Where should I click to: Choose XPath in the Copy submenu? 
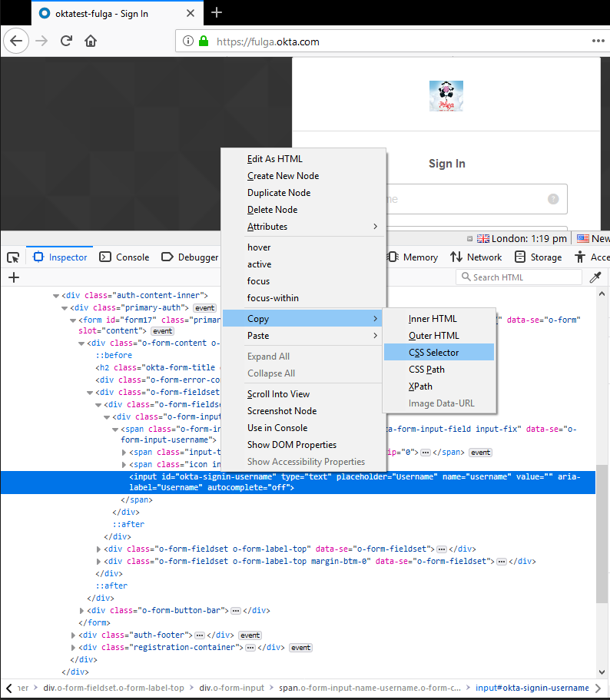[x=420, y=386]
